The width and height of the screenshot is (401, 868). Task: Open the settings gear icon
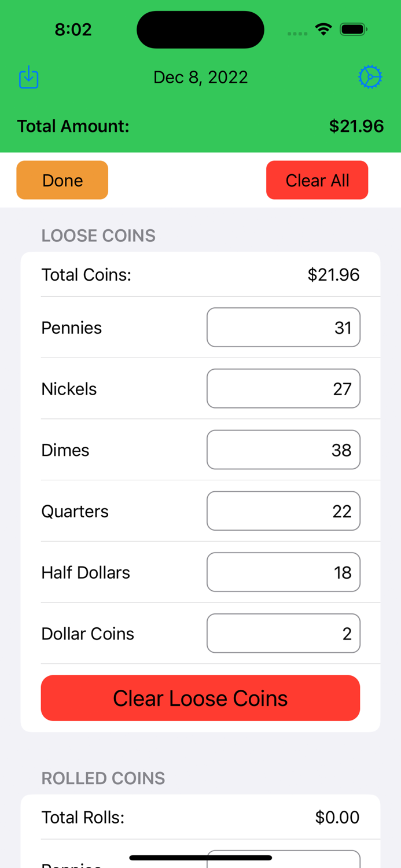click(x=371, y=76)
